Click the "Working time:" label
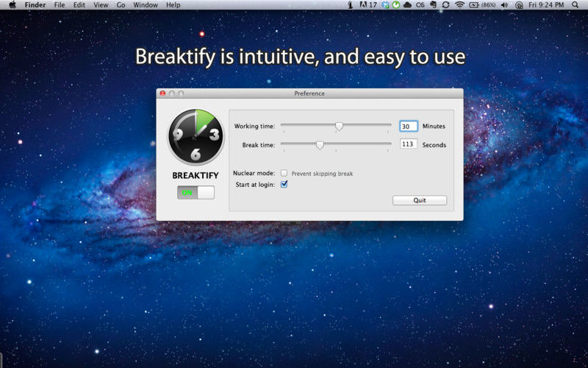The width and height of the screenshot is (588, 368). tap(254, 126)
